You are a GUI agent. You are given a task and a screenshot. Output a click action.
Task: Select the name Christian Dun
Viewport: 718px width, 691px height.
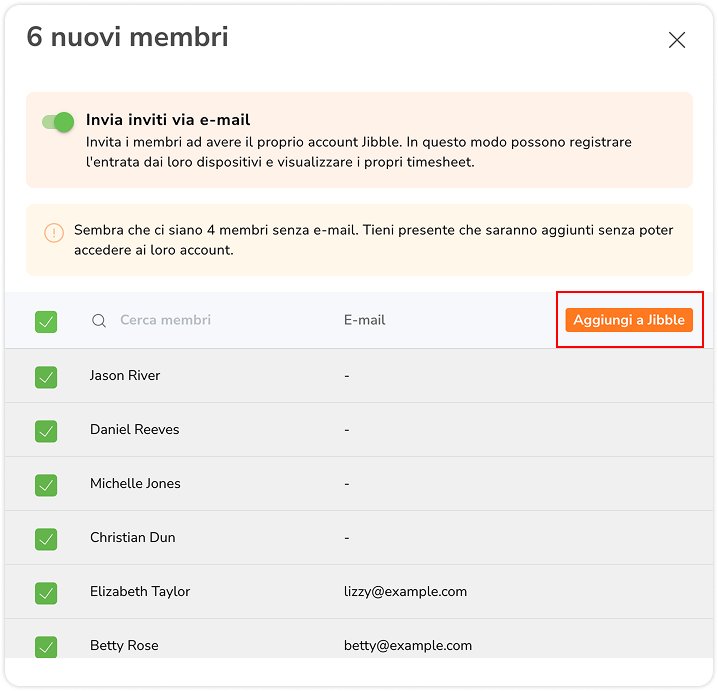[x=132, y=538]
